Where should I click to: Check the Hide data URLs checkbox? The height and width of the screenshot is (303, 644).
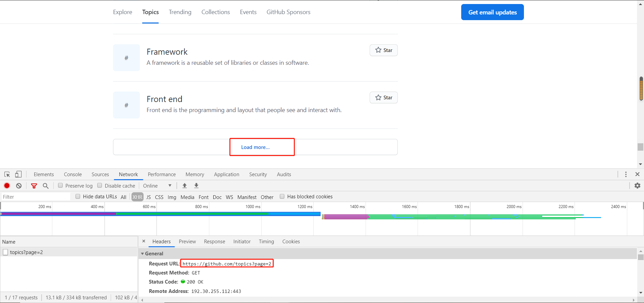78,197
